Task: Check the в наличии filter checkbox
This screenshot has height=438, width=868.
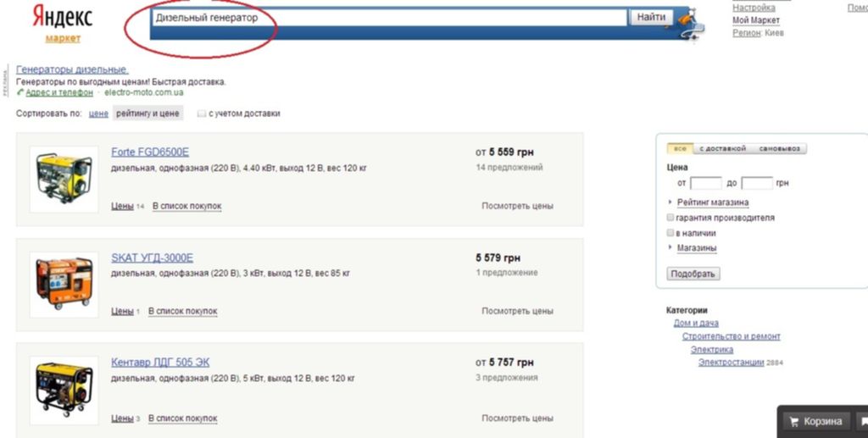Action: coord(670,233)
